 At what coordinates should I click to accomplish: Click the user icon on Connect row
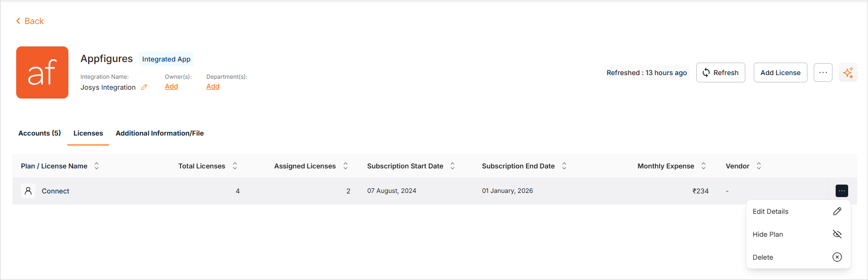pyautogui.click(x=28, y=191)
